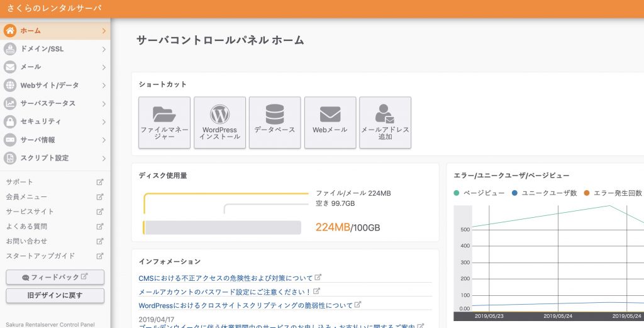Expand the ドメイン/SSL menu chevron
Image resolution: width=644 pixels, height=328 pixels.
coord(104,49)
